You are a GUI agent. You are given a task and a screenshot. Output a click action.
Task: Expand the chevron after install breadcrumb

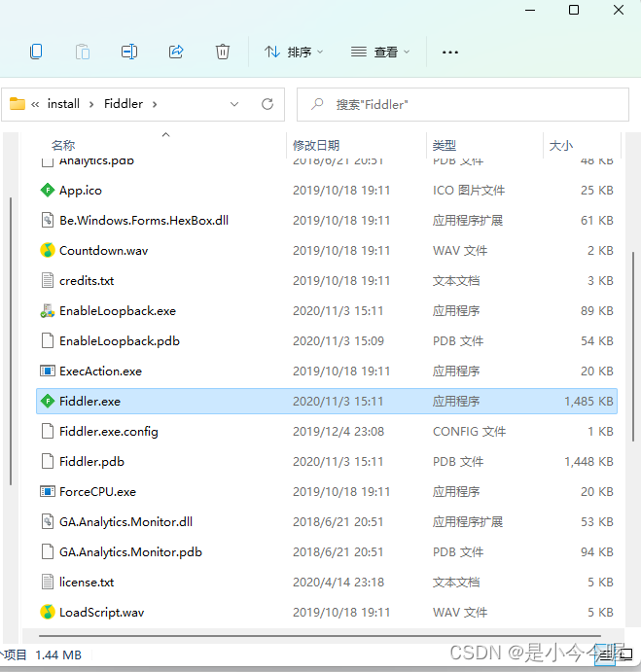91,104
